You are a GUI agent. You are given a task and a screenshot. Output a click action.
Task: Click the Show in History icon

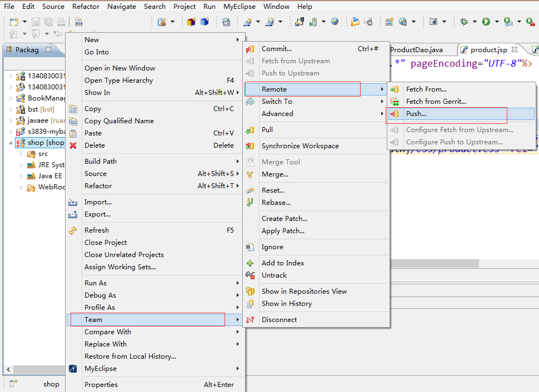pos(250,304)
